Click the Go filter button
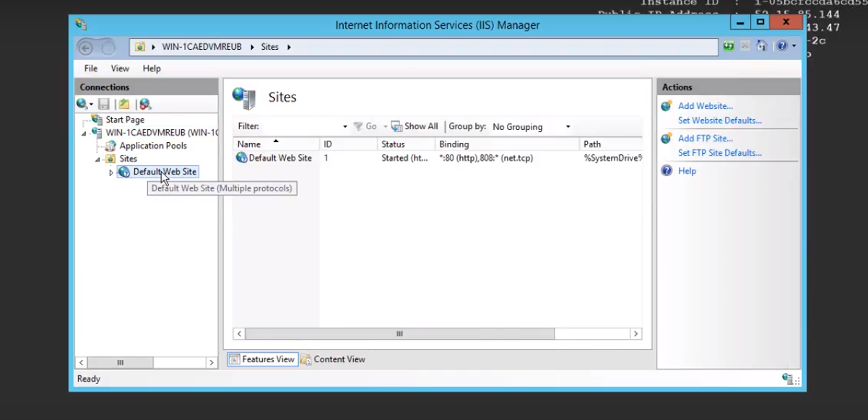868x420 pixels. click(x=365, y=126)
